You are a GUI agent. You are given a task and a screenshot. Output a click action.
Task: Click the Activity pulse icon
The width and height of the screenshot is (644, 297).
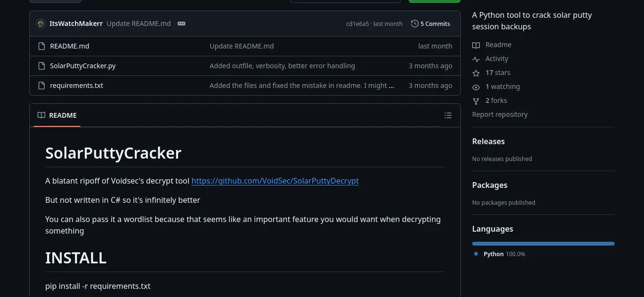coord(476,59)
